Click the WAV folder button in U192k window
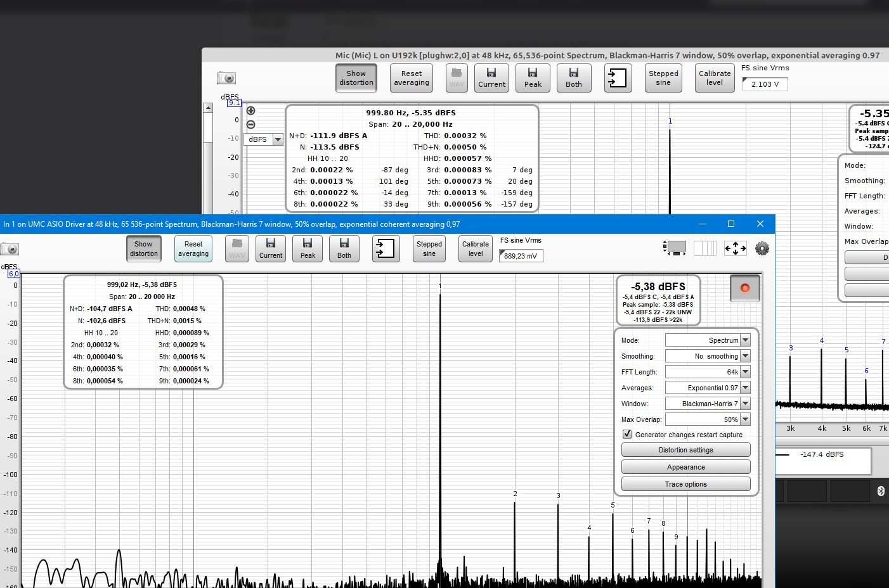Image resolution: width=889 pixels, height=588 pixels. pos(457,78)
